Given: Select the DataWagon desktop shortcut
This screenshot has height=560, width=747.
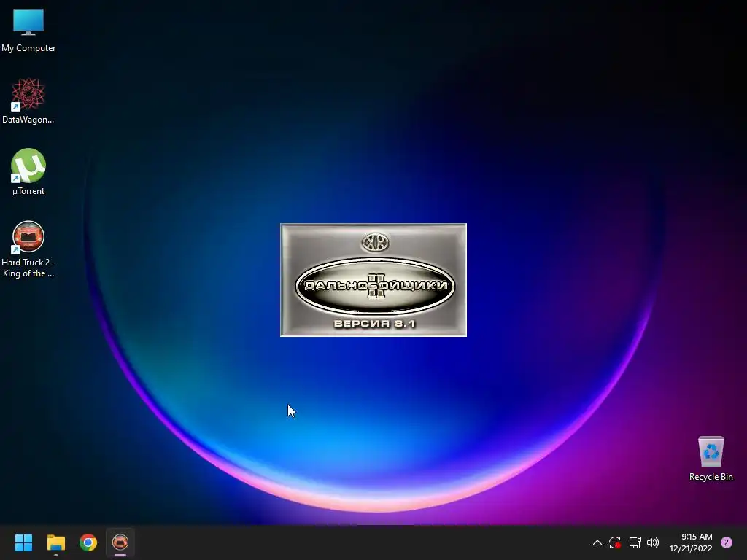Looking at the screenshot, I should click(28, 101).
